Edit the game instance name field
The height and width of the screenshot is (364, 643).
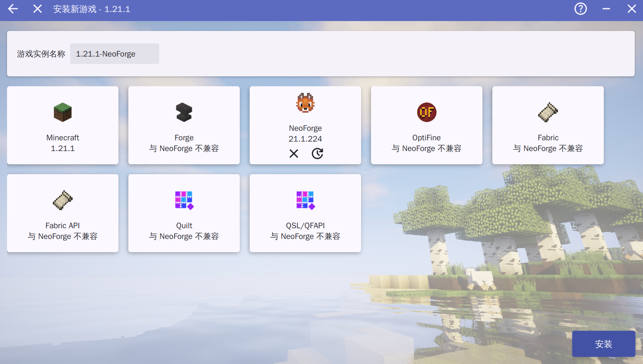coord(115,54)
